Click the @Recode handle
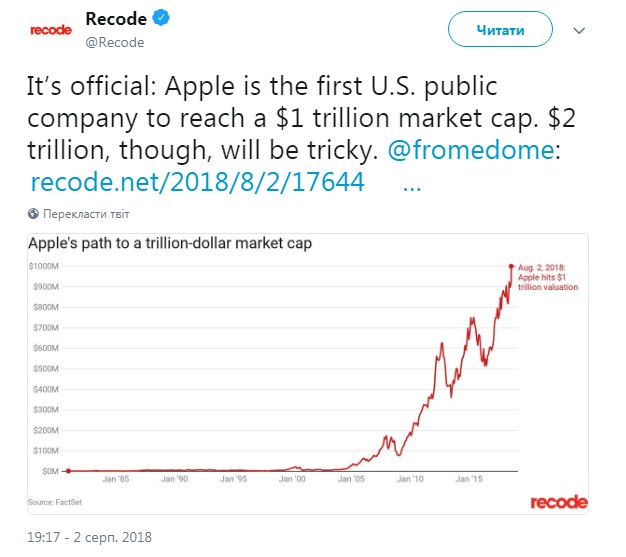Image resolution: width=626 pixels, height=557 pixels. [x=116, y=42]
